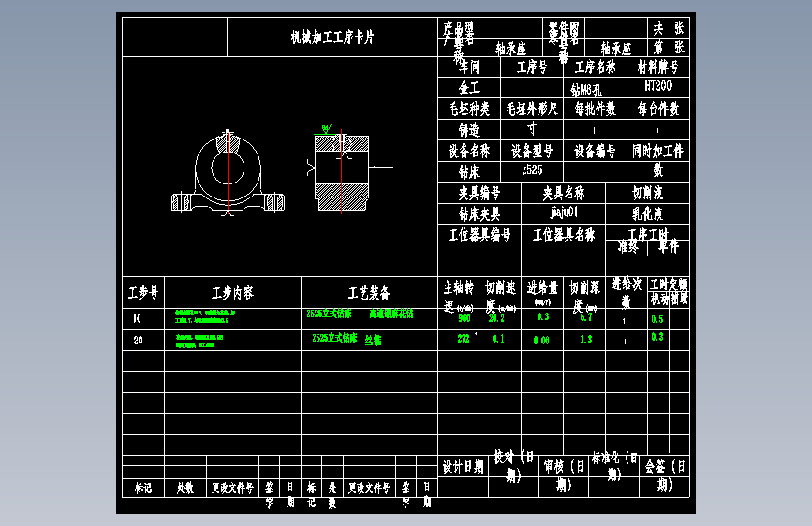Select the 夹具编号 header cell
Image resolution: width=812 pixels, height=526 pixels.
(x=480, y=193)
